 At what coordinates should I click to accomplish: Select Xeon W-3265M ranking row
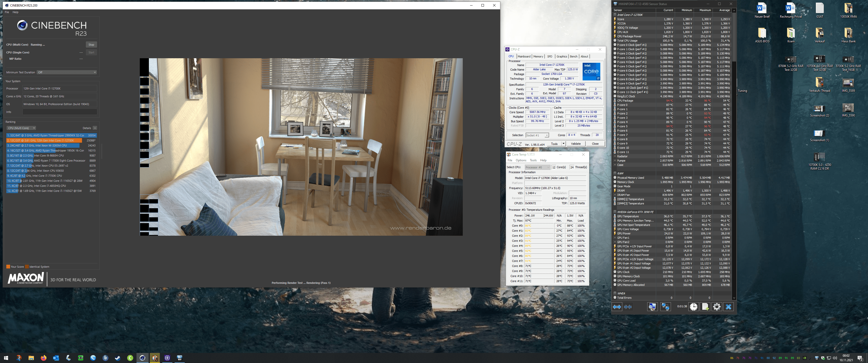tap(51, 145)
